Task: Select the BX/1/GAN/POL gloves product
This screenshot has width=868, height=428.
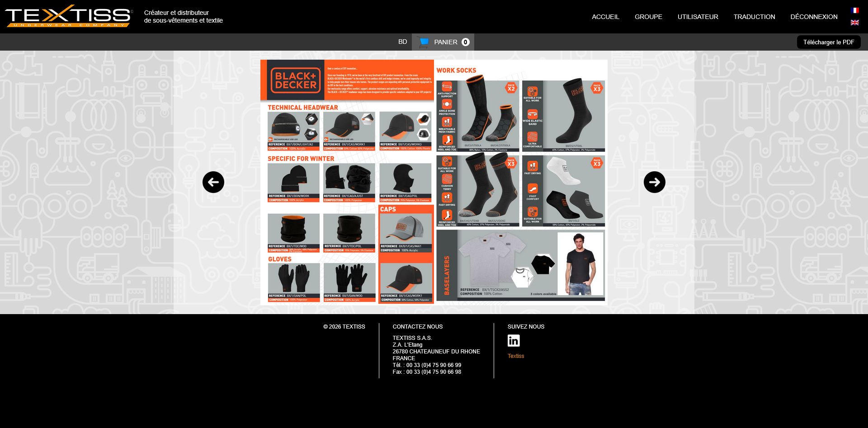Action: click(x=293, y=282)
